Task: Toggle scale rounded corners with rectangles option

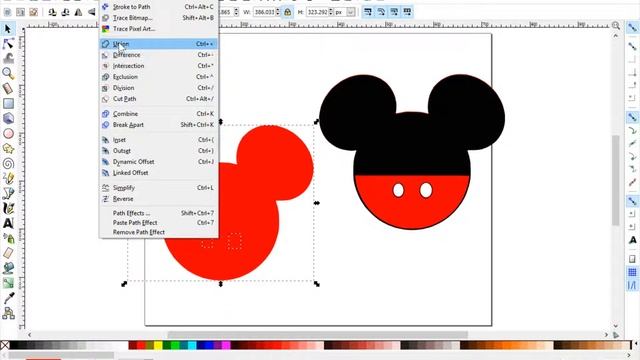Action: [x=381, y=12]
